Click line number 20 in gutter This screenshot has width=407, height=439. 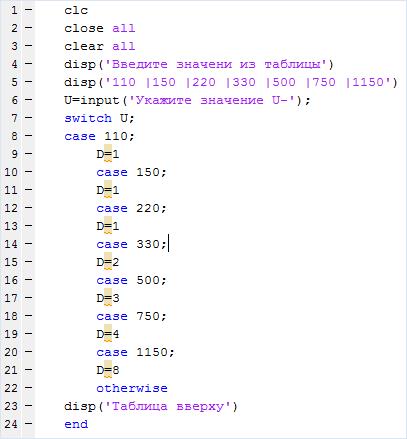coord(11,352)
